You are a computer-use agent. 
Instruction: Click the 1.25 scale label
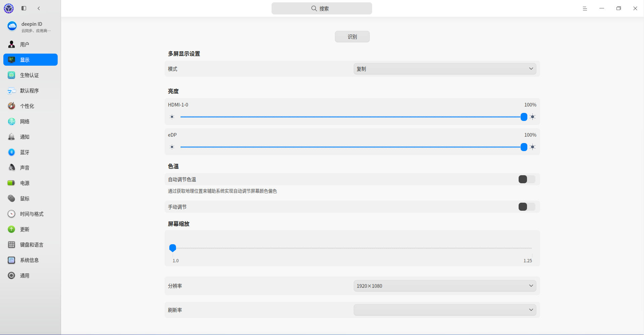click(x=528, y=261)
